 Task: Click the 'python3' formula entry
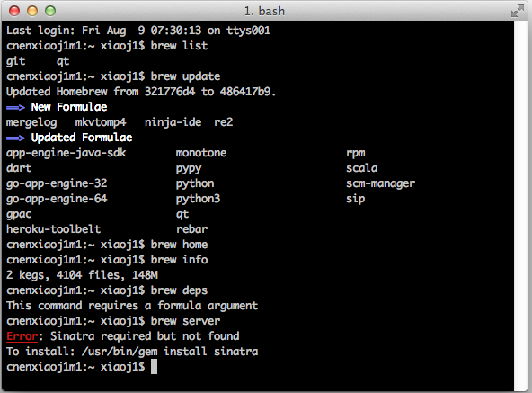(198, 199)
